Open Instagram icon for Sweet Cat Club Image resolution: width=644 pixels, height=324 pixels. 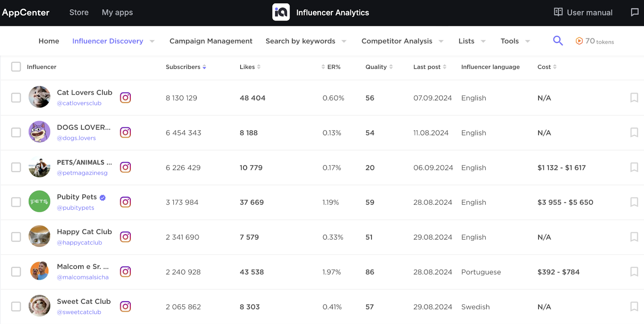tap(126, 306)
